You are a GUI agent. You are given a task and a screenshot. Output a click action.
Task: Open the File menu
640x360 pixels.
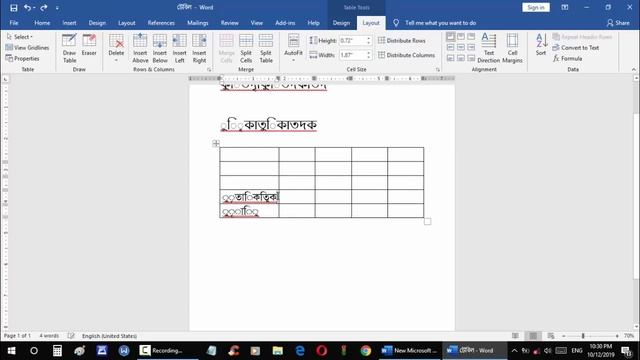[x=14, y=23]
